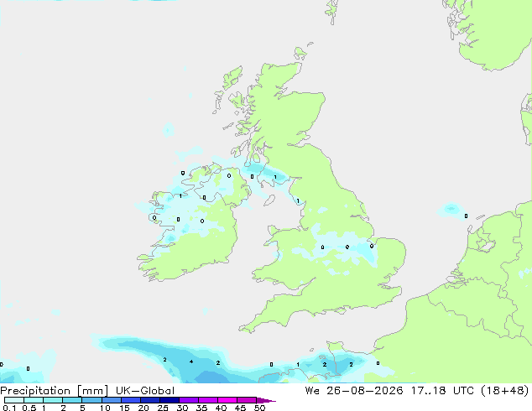This screenshot has width=532, height=411.
Task: Click the 10 to 15 mm legend swatch
Action: pyautogui.click(x=111, y=400)
